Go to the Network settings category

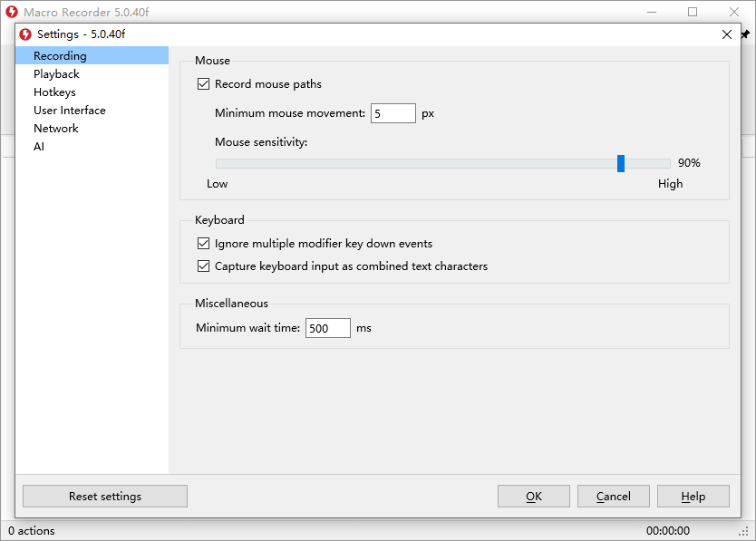pos(92,129)
